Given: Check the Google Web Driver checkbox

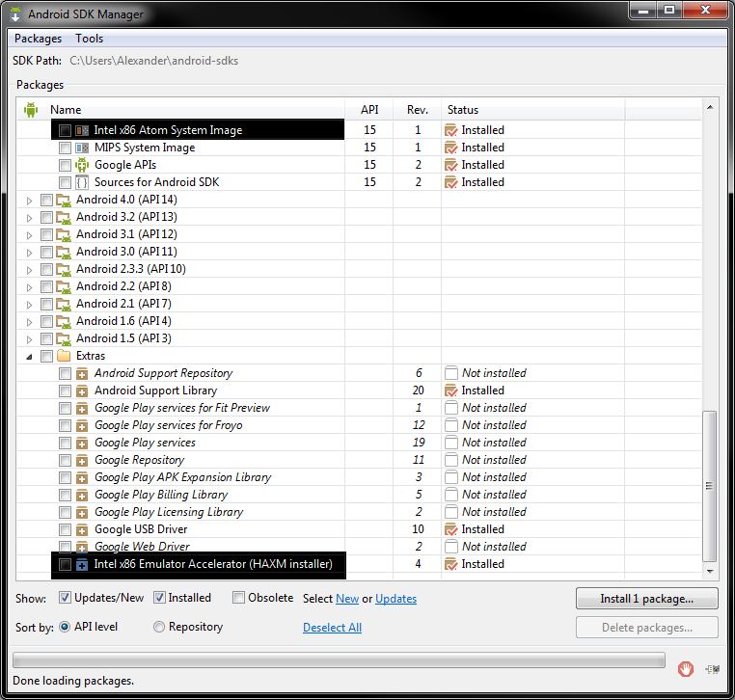Looking at the screenshot, I should 65,547.
